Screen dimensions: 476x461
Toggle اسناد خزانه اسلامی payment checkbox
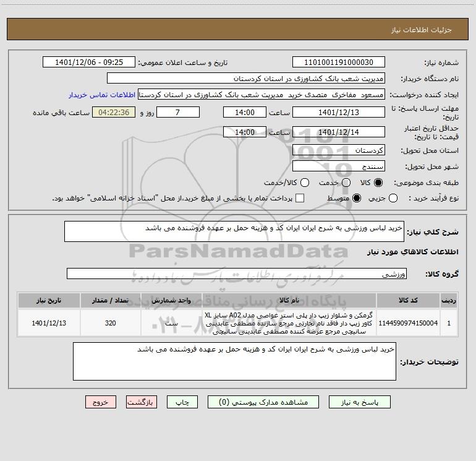coord(300,198)
